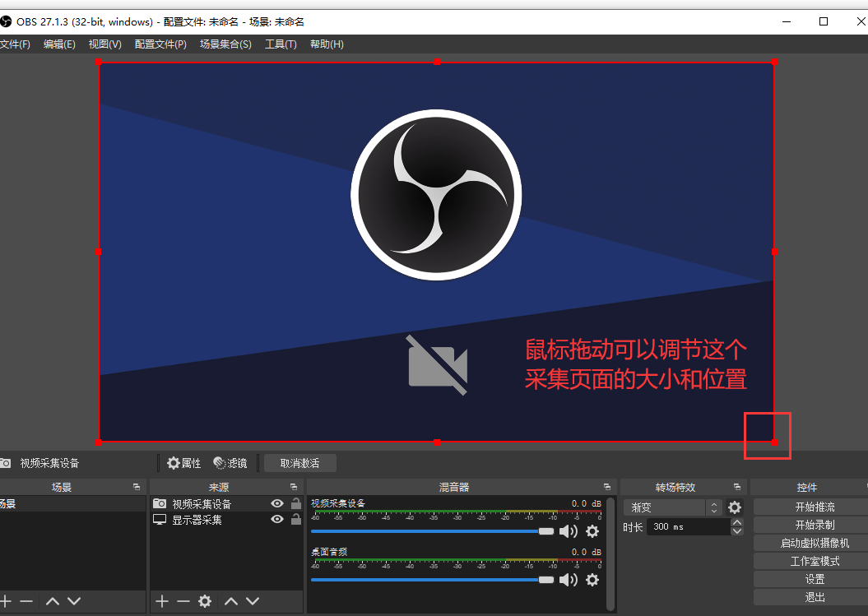The height and width of the screenshot is (616, 868).
Task: Click the top-center resize handle of preview
Action: pos(437,62)
